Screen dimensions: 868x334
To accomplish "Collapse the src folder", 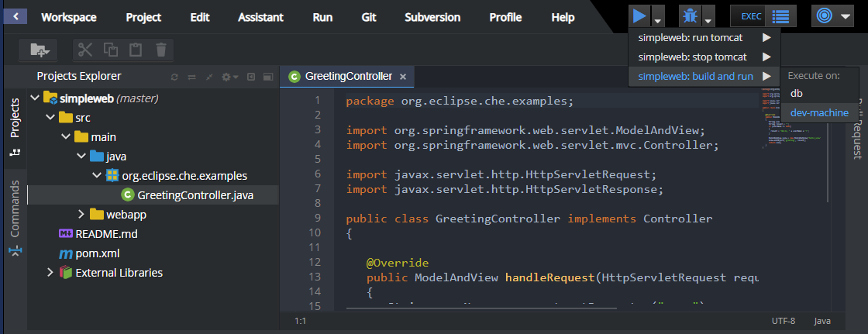I will click(x=51, y=118).
